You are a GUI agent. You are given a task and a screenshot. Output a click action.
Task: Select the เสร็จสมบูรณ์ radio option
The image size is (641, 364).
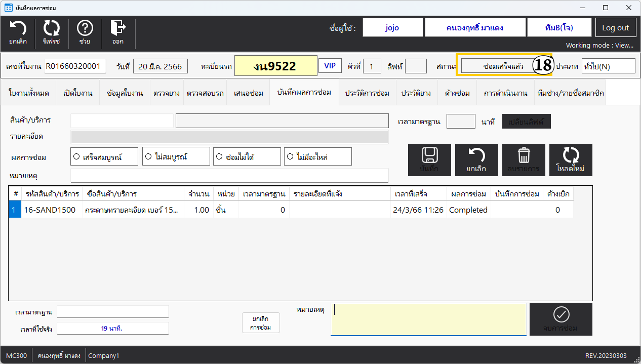[x=77, y=157]
